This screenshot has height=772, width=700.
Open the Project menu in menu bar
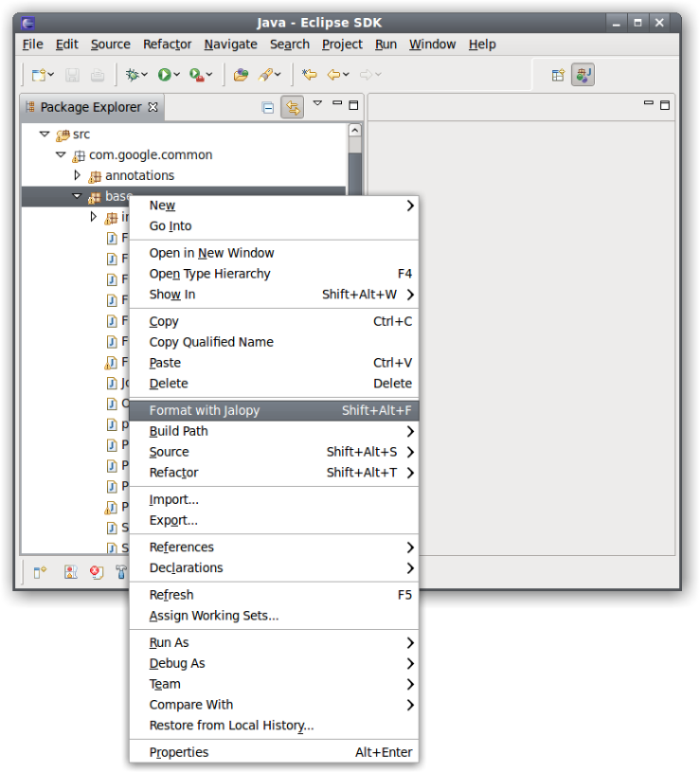pos(342,45)
